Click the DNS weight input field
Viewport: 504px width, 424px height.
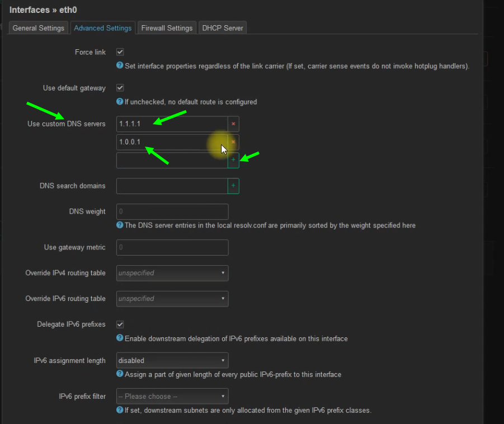(172, 212)
